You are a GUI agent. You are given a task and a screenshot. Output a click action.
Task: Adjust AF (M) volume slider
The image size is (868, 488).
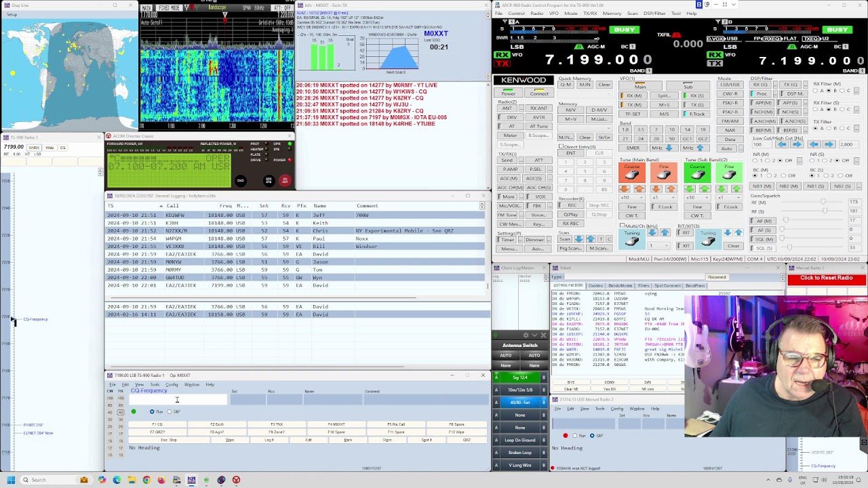tap(785, 220)
